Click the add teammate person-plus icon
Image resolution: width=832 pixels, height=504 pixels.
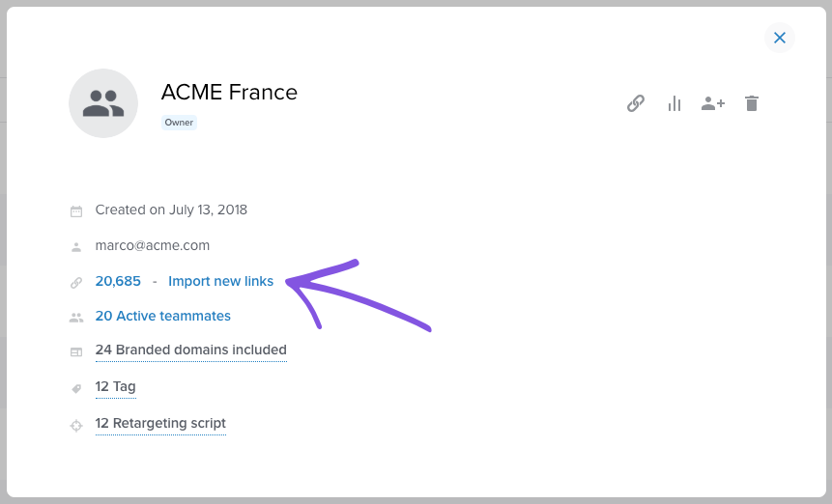pyautogui.click(x=712, y=103)
